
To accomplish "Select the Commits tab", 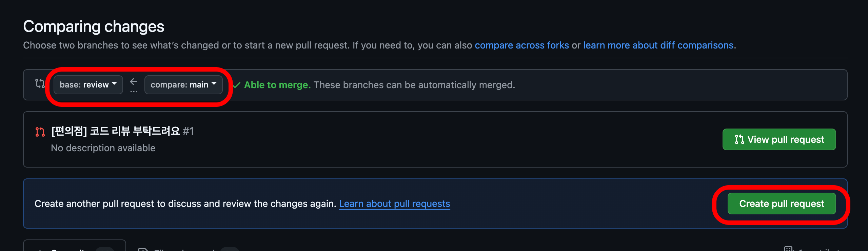I will 75,246.
